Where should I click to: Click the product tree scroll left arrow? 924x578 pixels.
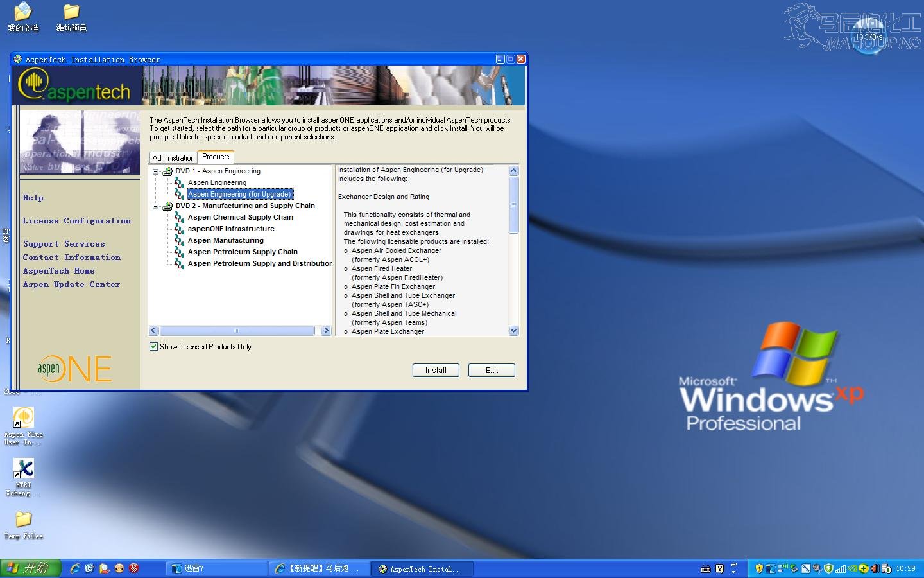[153, 331]
